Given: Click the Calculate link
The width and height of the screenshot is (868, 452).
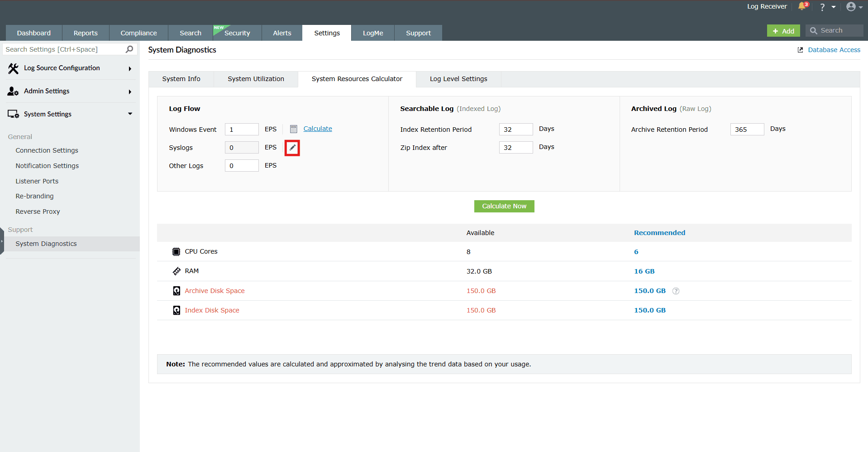Looking at the screenshot, I should point(318,129).
